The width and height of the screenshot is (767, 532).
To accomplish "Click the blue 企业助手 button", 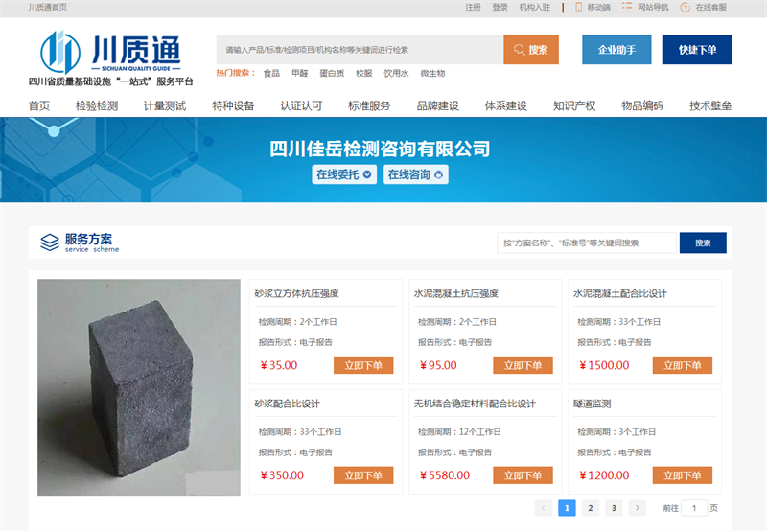I will coord(616,50).
